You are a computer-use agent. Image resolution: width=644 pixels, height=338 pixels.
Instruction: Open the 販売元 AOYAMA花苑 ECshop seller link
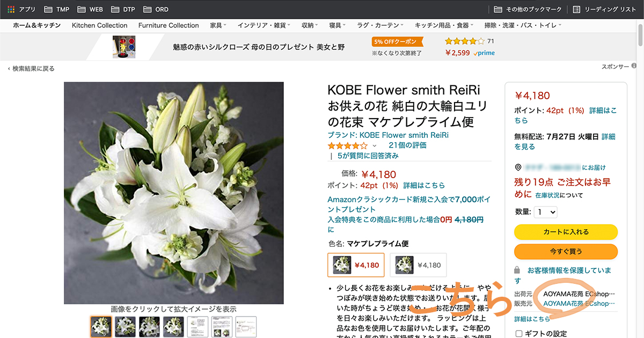[x=579, y=304]
